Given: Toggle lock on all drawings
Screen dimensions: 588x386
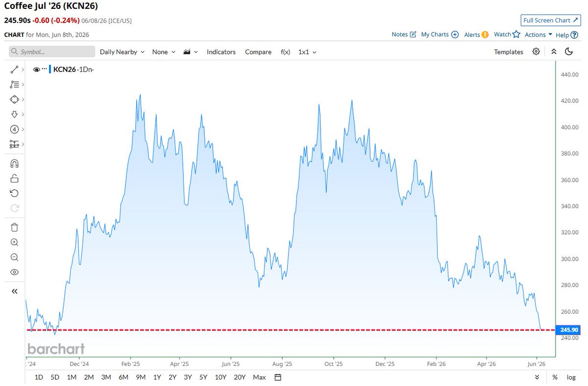Looking at the screenshot, I should [x=14, y=178].
